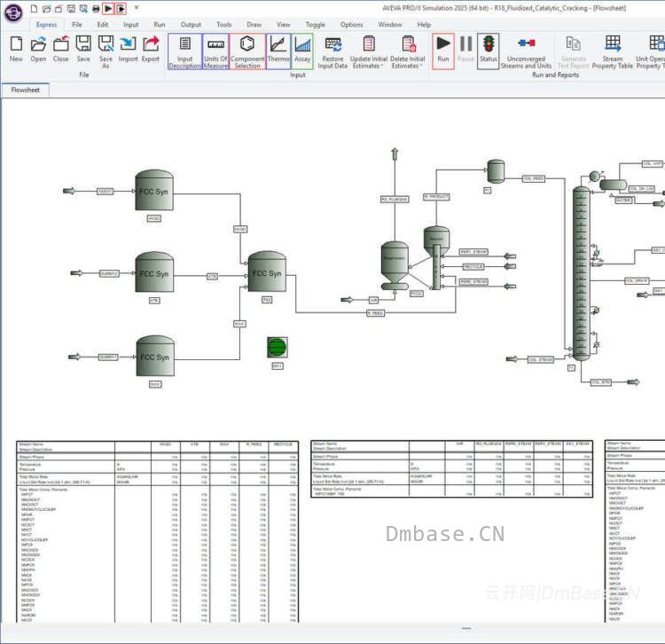This screenshot has height=644, width=665.
Task: Select the flash drum before COL_FEED stream
Action: click(496, 171)
